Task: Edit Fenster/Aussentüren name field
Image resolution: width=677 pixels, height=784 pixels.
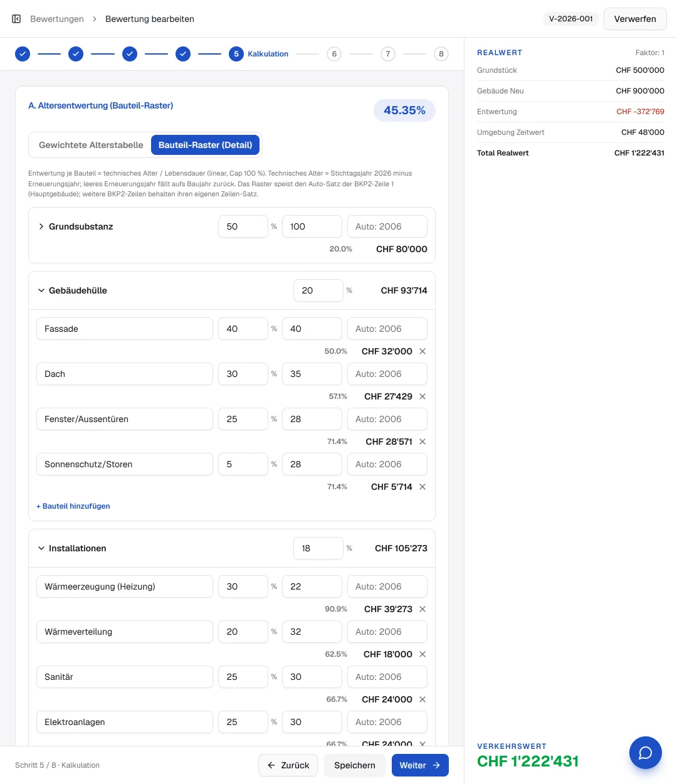Action: click(x=125, y=419)
